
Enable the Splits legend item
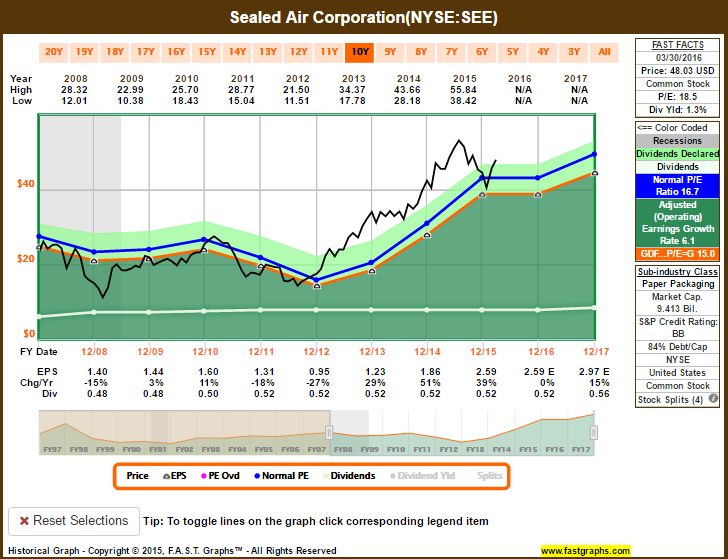[x=489, y=476]
